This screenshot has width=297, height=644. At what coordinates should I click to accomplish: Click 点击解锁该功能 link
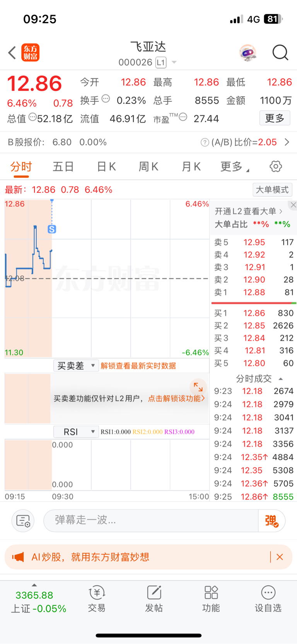click(176, 398)
